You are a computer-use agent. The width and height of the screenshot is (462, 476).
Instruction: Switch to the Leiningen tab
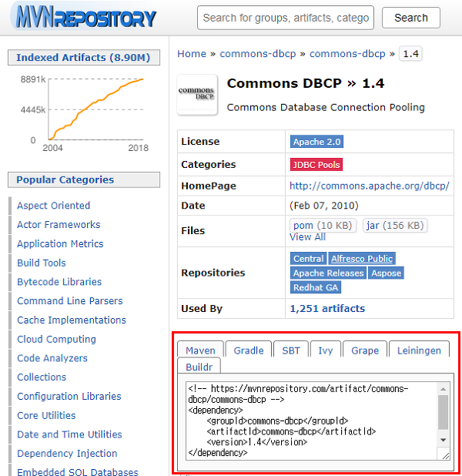click(x=419, y=350)
